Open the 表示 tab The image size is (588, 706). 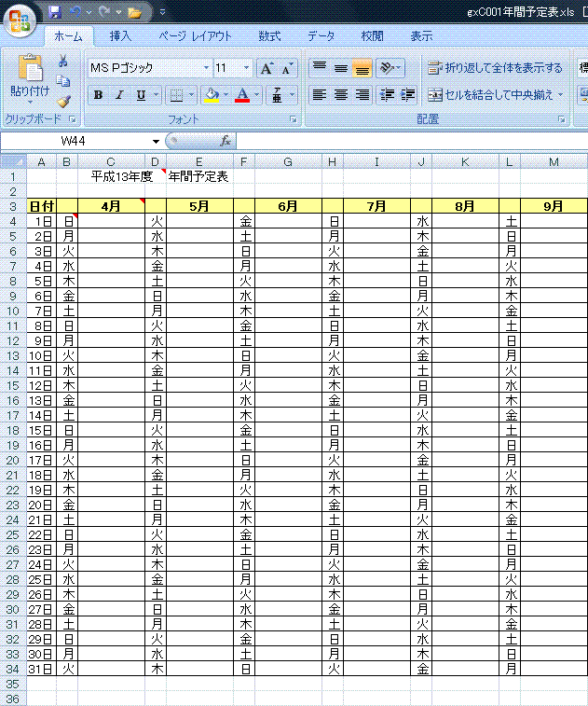pos(421,36)
